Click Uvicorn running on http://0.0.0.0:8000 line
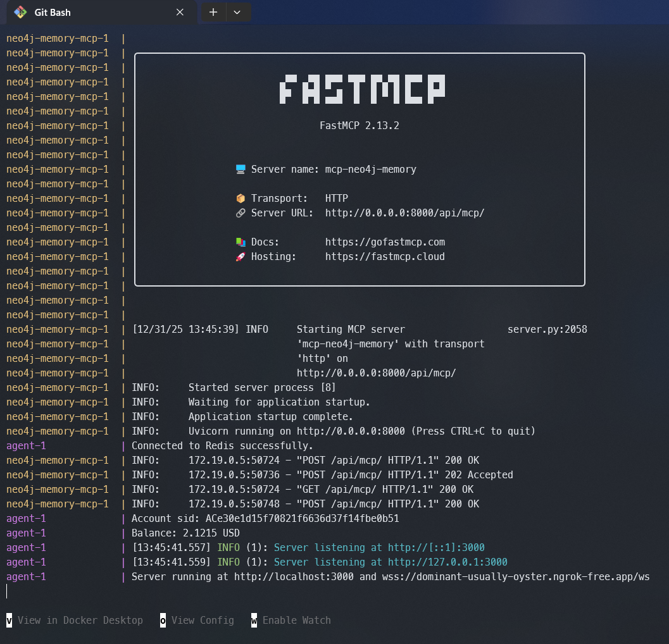 (333, 431)
